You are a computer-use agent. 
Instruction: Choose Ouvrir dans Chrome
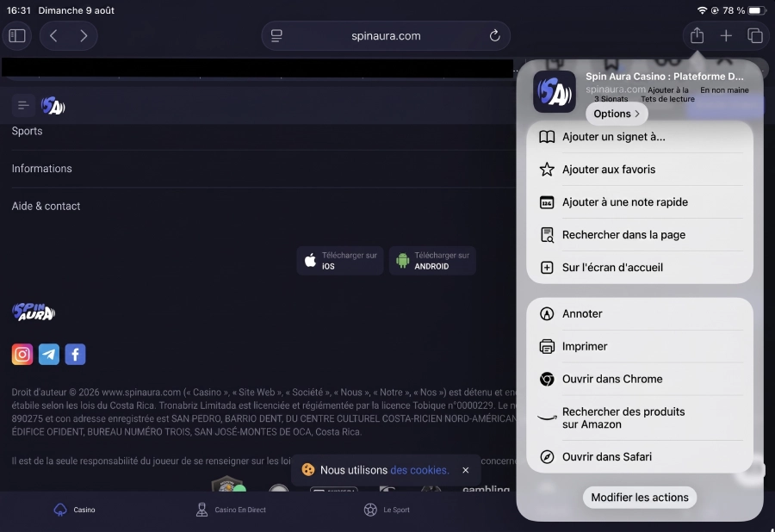pos(640,379)
